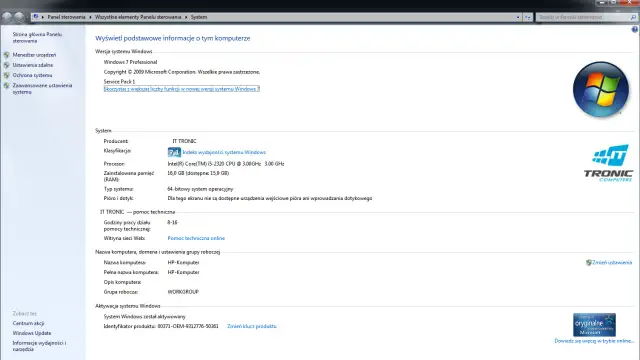
Task: Select the Service Pack 1 text
Action: click(119, 82)
